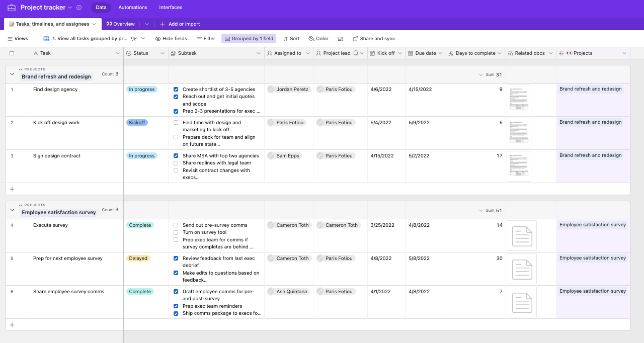Viewport: 644px width, 343px height.
Task: Collapse the Brand refresh and redesign group
Action: (x=12, y=74)
